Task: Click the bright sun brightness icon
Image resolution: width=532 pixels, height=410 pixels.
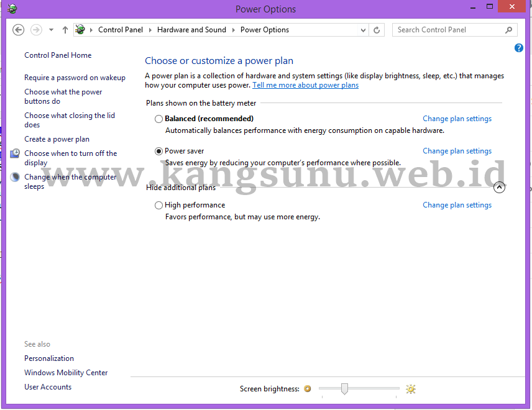Action: pos(411,389)
